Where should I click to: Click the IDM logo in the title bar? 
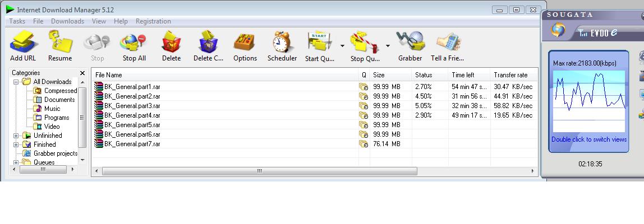[x=10, y=10]
